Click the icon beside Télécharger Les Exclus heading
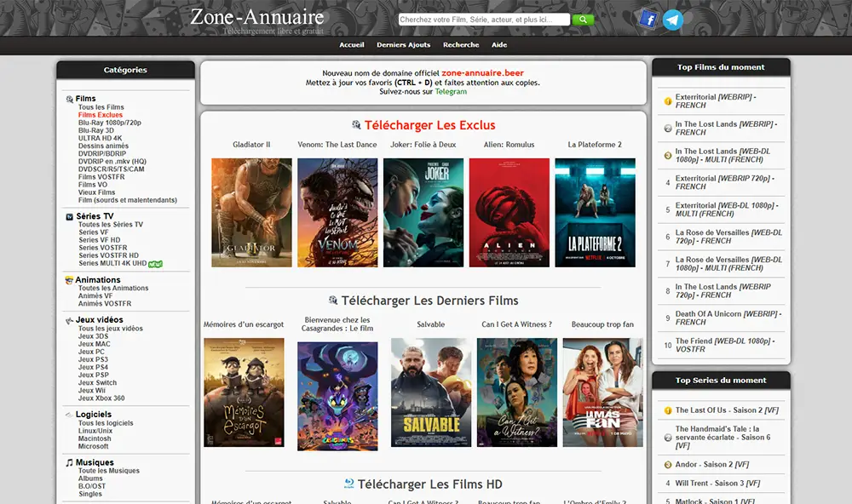 coord(356,124)
